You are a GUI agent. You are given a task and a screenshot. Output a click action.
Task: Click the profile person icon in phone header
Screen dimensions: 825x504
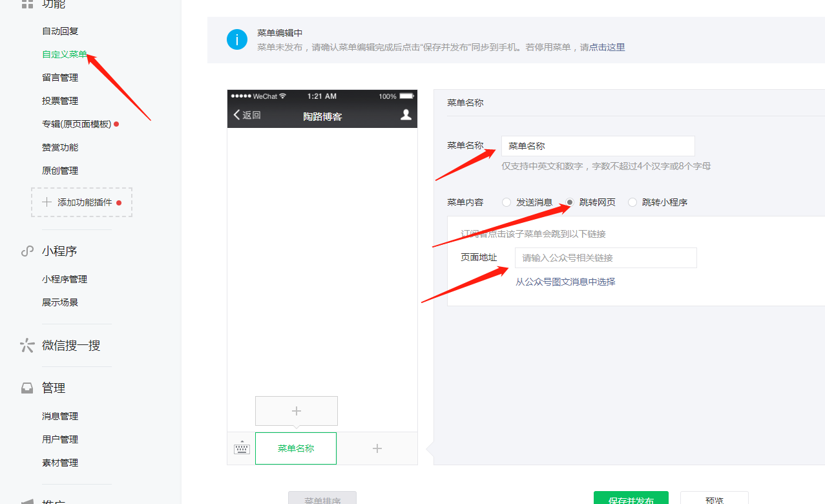point(406,114)
